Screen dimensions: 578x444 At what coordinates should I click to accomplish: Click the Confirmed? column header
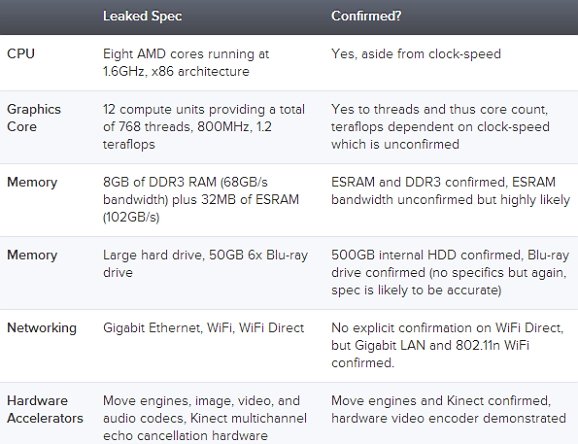point(366,16)
